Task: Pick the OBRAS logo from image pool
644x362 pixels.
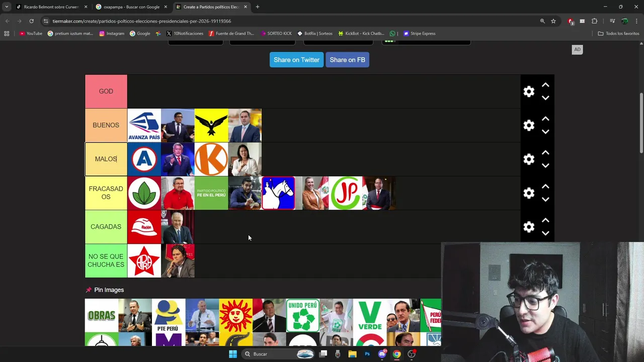Action: click(102, 316)
